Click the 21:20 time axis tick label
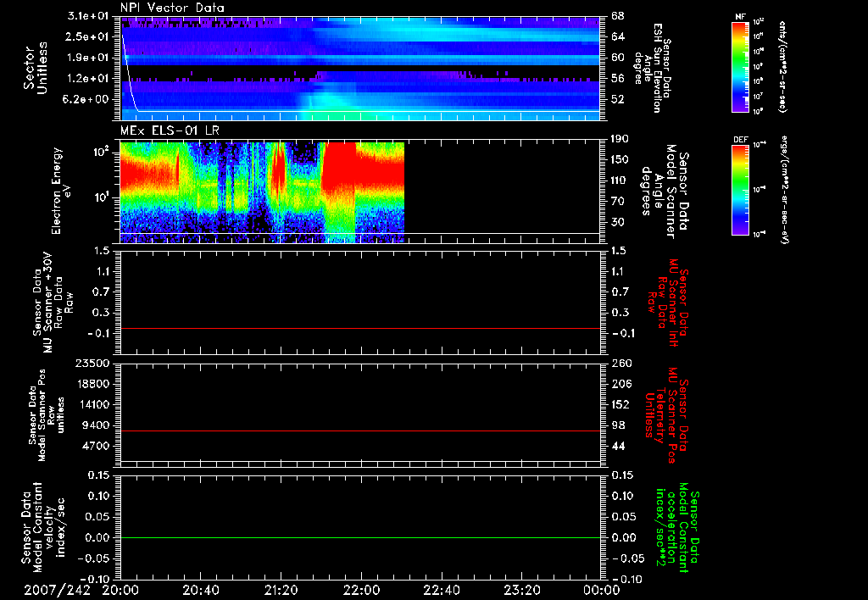The image size is (868, 600). (x=281, y=590)
